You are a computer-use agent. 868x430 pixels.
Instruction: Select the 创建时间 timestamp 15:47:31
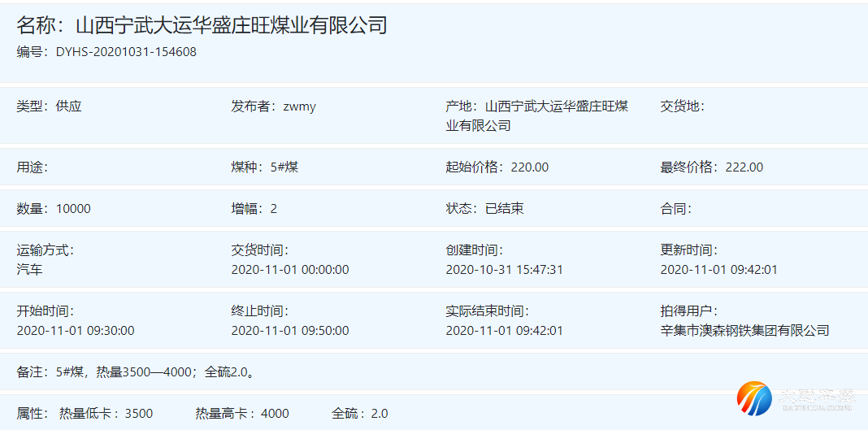point(504,270)
